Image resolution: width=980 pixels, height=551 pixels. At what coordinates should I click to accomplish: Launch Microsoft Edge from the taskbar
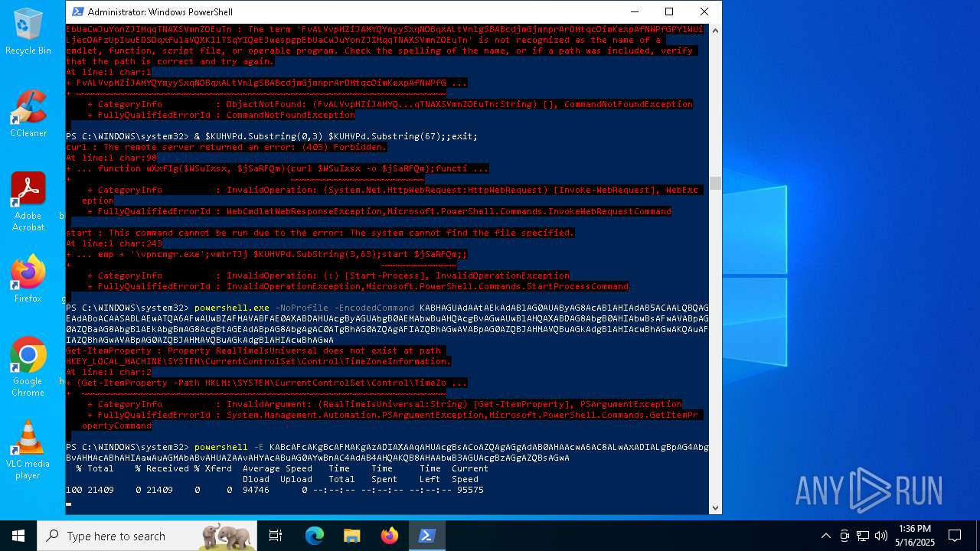pyautogui.click(x=315, y=536)
